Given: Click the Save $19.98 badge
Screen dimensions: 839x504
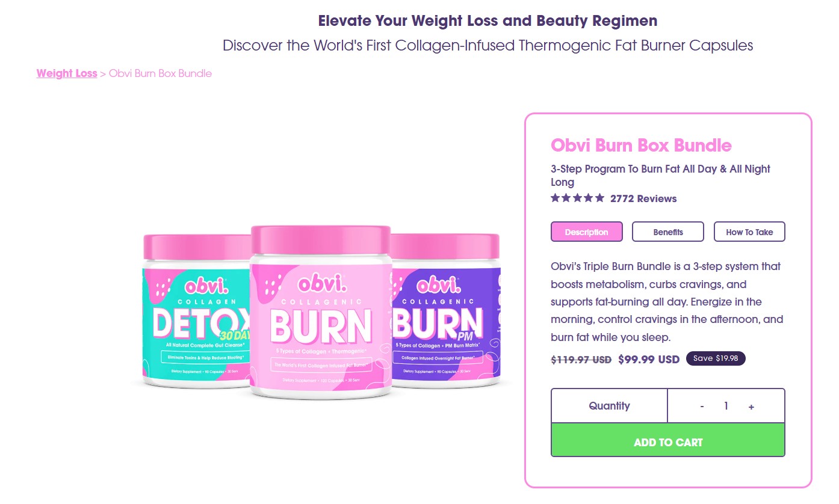Looking at the screenshot, I should (716, 358).
